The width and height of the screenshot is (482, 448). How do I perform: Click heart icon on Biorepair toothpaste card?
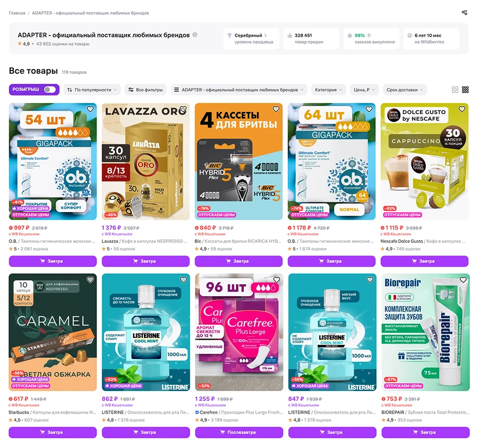[x=463, y=280]
